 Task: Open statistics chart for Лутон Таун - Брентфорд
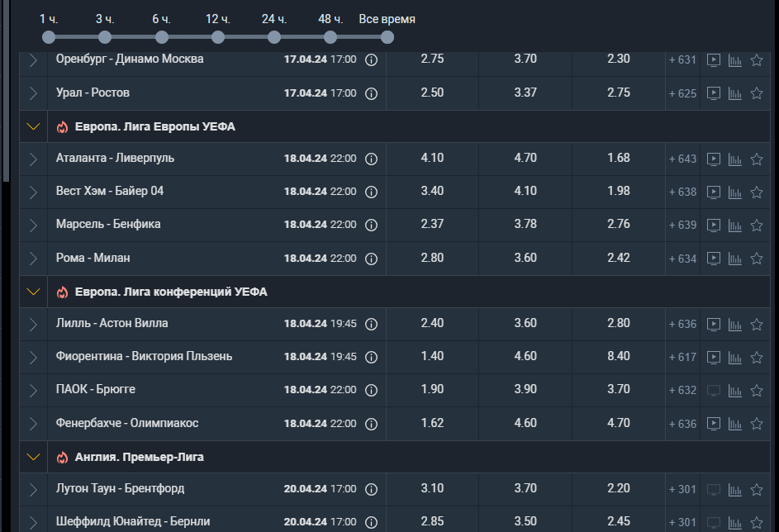click(x=734, y=490)
